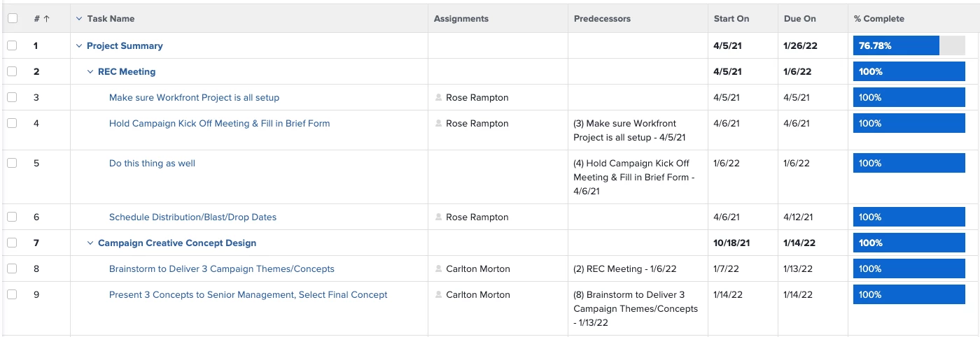
Task: Click the ascending sort arrow beside #
Action: click(x=47, y=19)
